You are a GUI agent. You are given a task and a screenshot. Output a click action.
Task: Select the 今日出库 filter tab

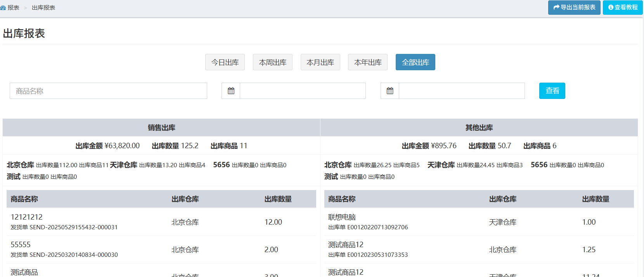[225, 62]
